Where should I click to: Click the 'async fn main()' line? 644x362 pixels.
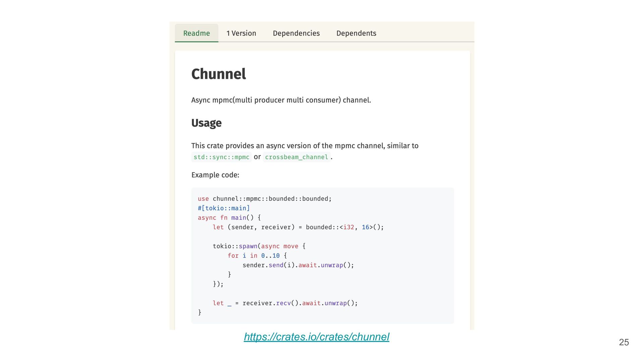click(x=229, y=218)
